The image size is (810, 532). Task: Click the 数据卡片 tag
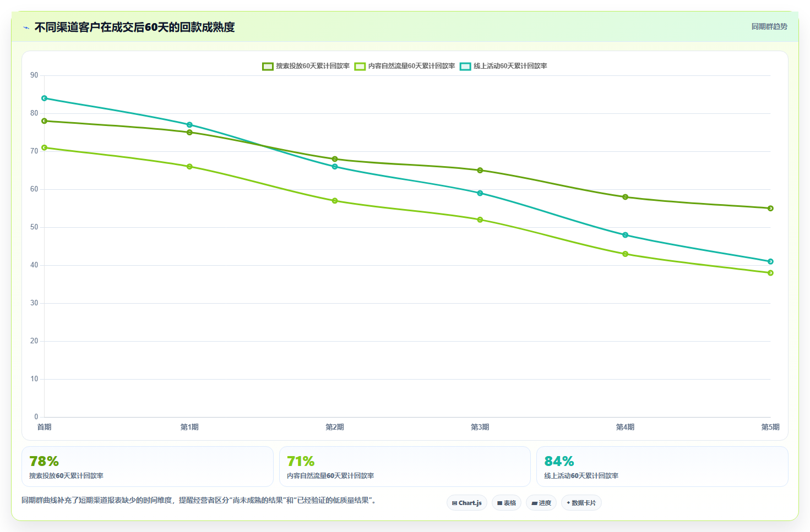(581, 503)
